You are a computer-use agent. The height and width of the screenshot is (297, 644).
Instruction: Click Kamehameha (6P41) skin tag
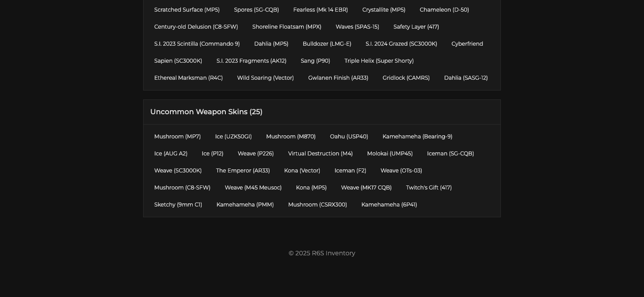pos(389,205)
